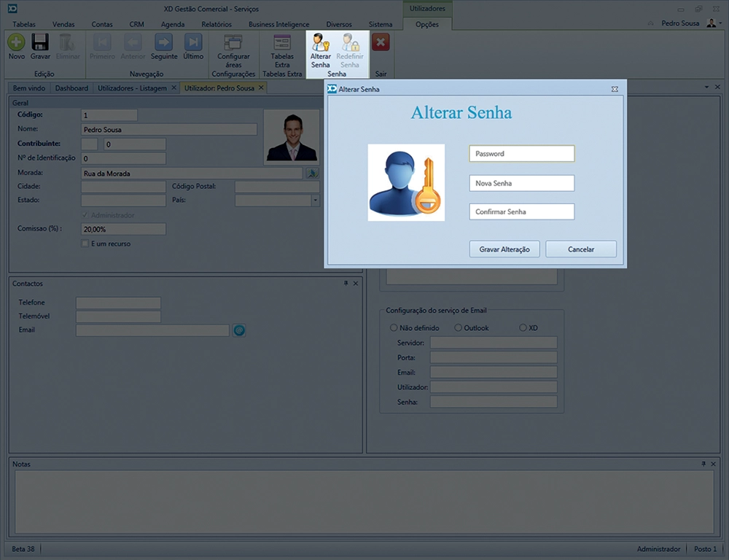Open the Relatórios menu tab
Image resolution: width=729 pixels, height=560 pixels.
(x=216, y=24)
